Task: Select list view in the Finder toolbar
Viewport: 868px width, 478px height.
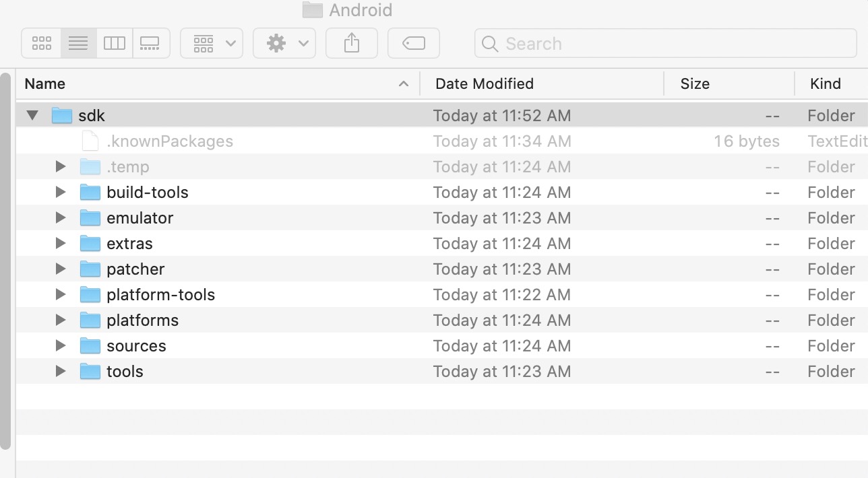Action: tap(78, 43)
